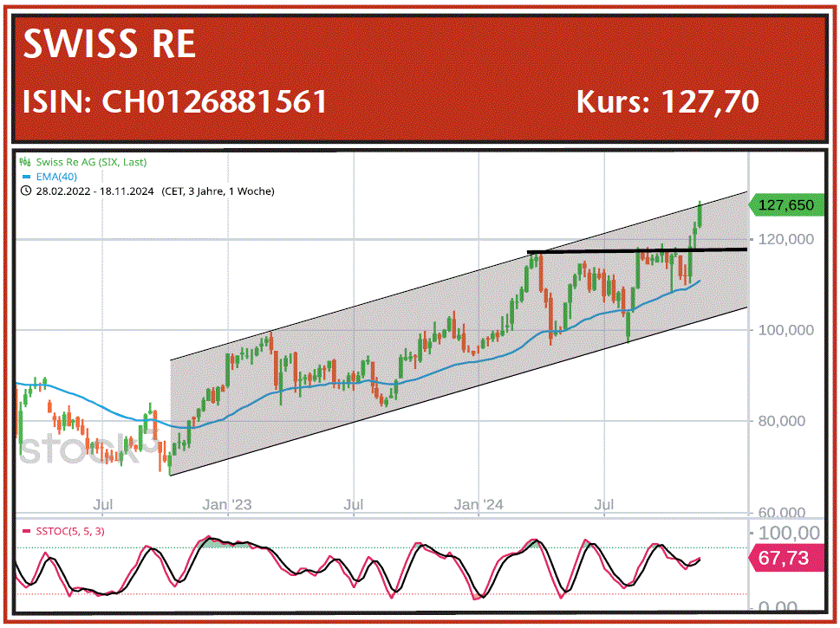Click the Jan '23 time axis label
Viewport: 840px width, 628px height.
click(226, 504)
